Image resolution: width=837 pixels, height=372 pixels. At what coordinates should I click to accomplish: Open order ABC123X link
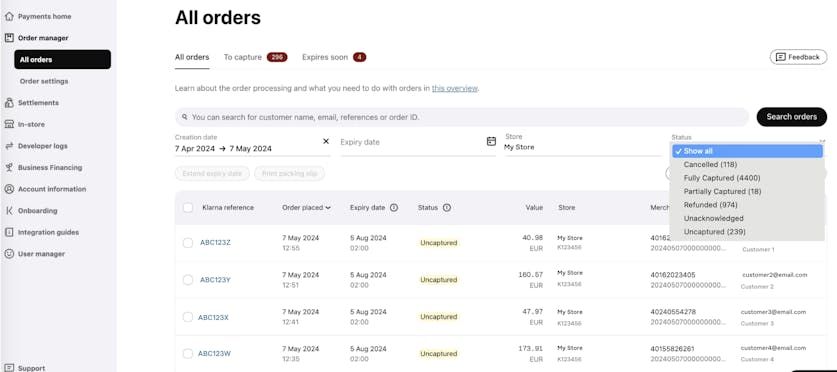(213, 317)
